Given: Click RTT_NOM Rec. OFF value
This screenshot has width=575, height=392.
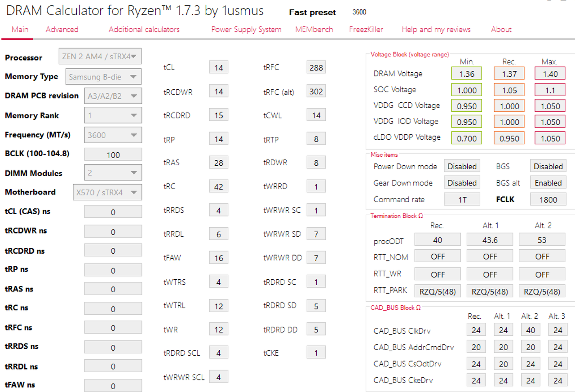Looking at the screenshot, I should tap(438, 256).
